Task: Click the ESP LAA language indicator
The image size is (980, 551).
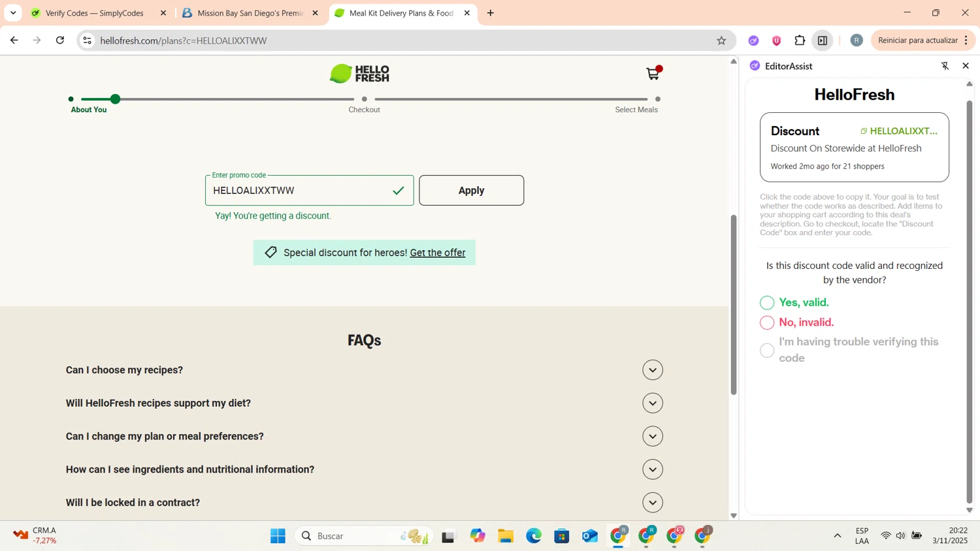Action: pyautogui.click(x=862, y=535)
